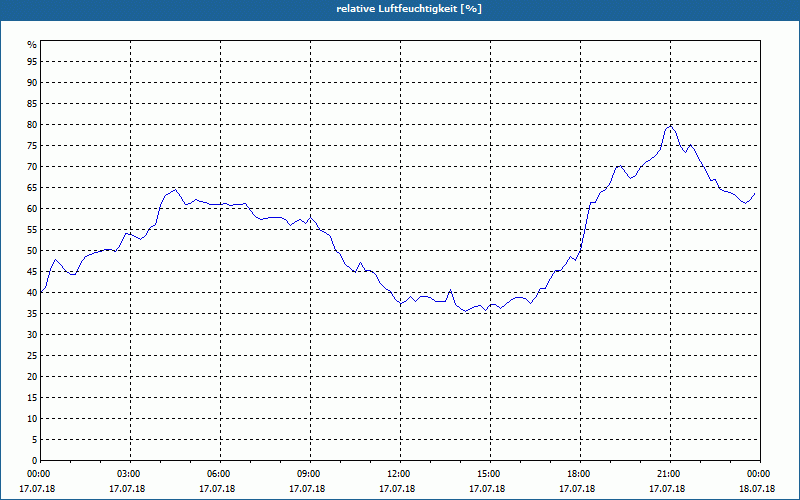The height and width of the screenshot is (500, 800).
Task: Click the y-axis label '20'
Action: tap(32, 377)
